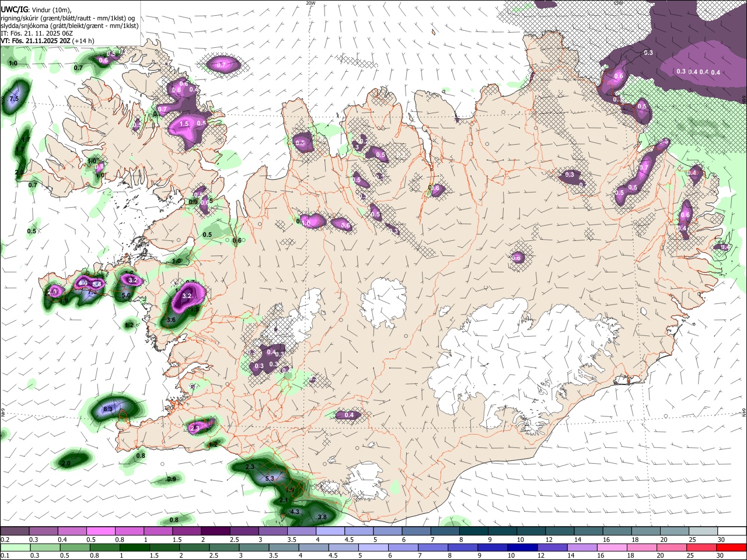
Task: Click the 7.5 rain value on the map
Action: [x=15, y=99]
